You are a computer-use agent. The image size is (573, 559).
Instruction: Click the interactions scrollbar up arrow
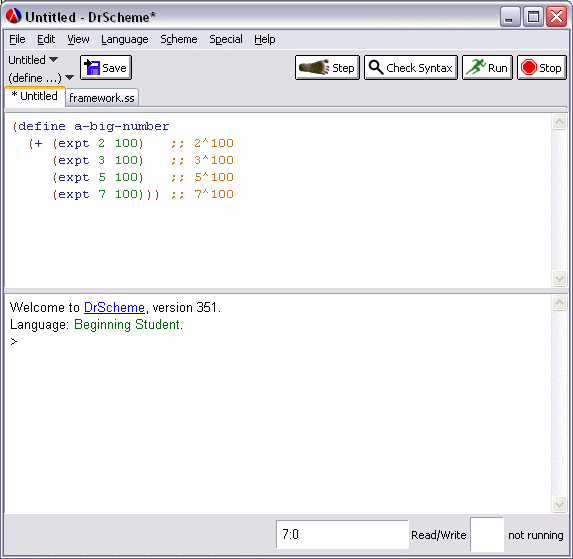[559, 303]
